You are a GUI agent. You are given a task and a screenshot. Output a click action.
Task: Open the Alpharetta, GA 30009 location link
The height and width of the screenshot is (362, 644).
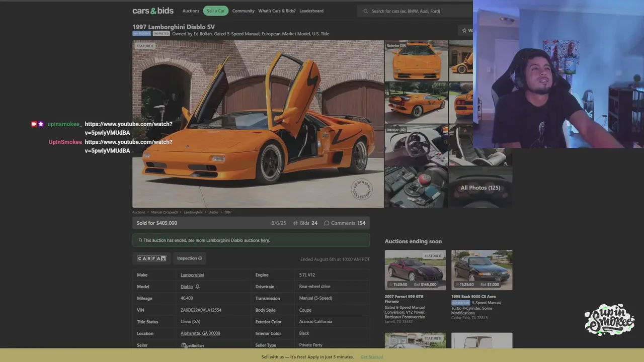coord(200,333)
